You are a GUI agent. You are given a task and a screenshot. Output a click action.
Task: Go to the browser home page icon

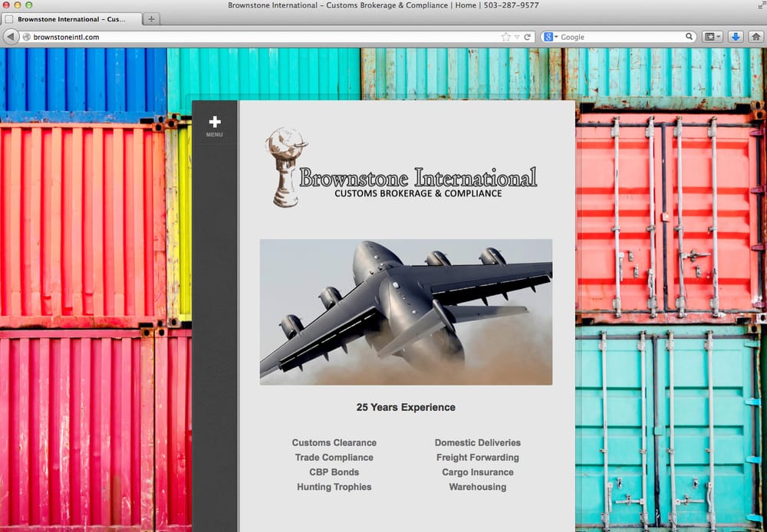pos(755,37)
